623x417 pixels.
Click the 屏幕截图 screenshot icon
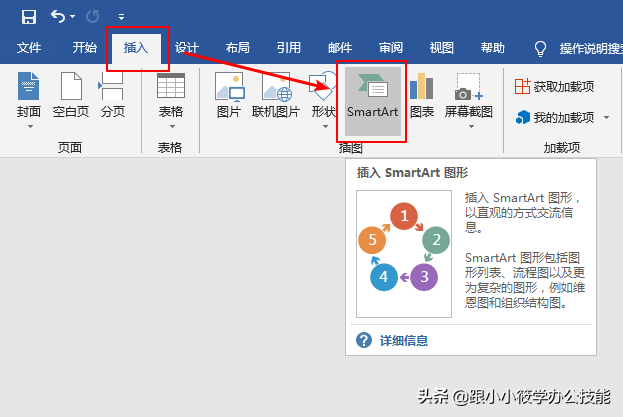[x=468, y=86]
